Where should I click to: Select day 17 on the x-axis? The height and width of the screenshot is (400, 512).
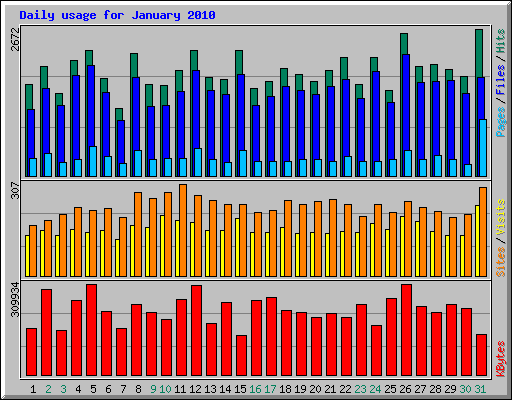[x=270, y=389]
